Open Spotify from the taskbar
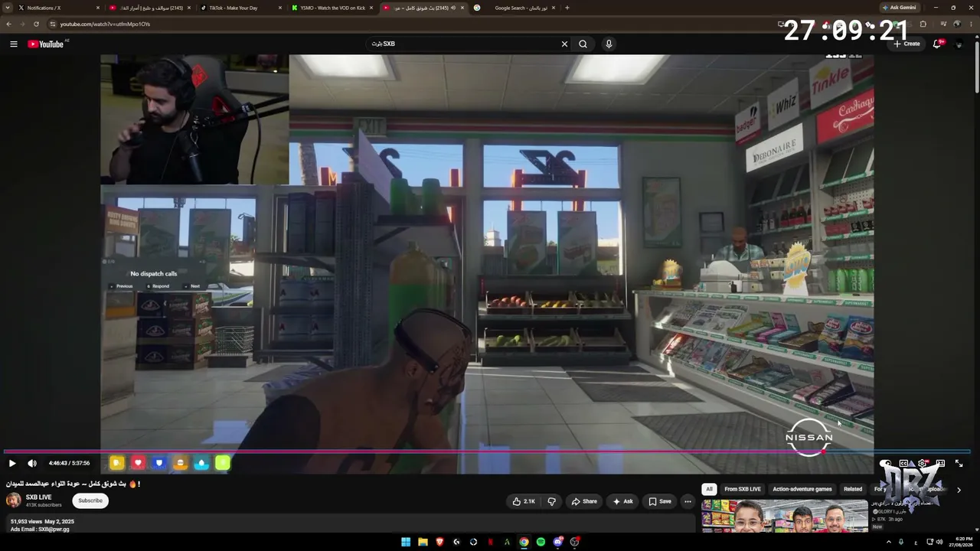This screenshot has width=980, height=551. click(541, 542)
